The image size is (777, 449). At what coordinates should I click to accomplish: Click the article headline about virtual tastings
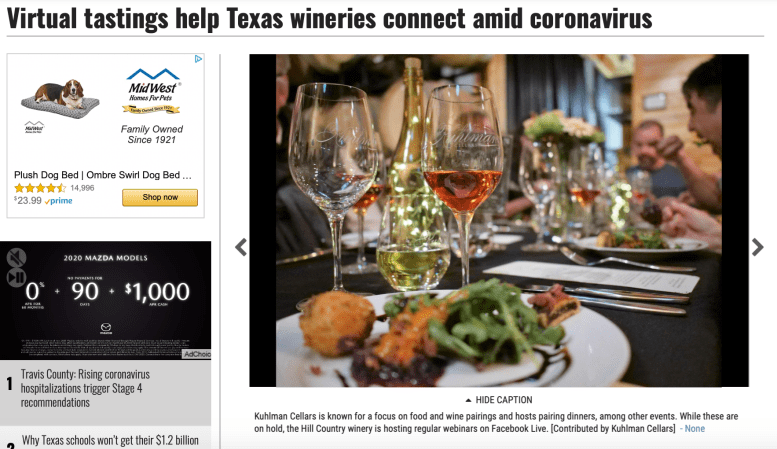pyautogui.click(x=329, y=18)
